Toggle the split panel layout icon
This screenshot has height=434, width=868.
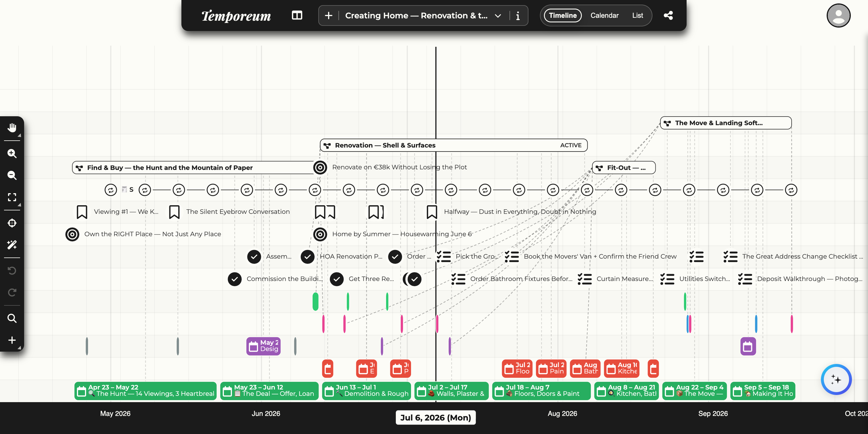pyautogui.click(x=297, y=15)
